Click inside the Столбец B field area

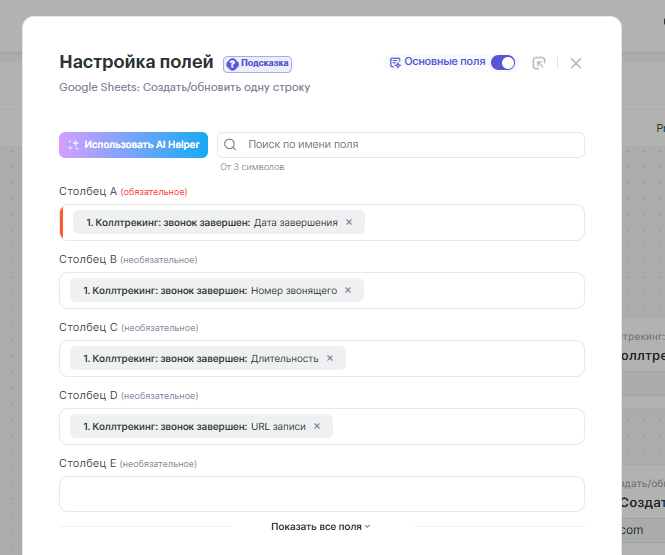click(470, 290)
